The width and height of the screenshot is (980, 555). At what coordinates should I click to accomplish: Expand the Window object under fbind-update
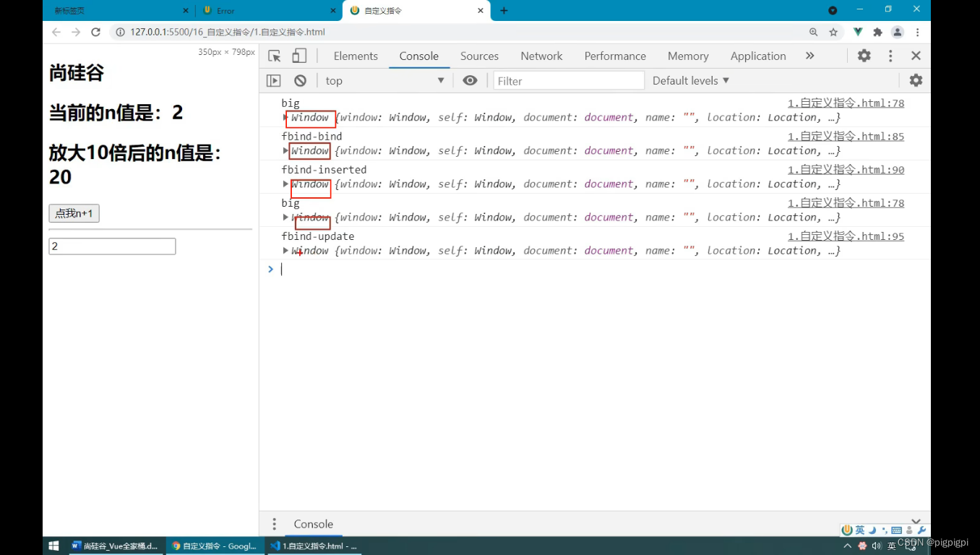pyautogui.click(x=285, y=250)
